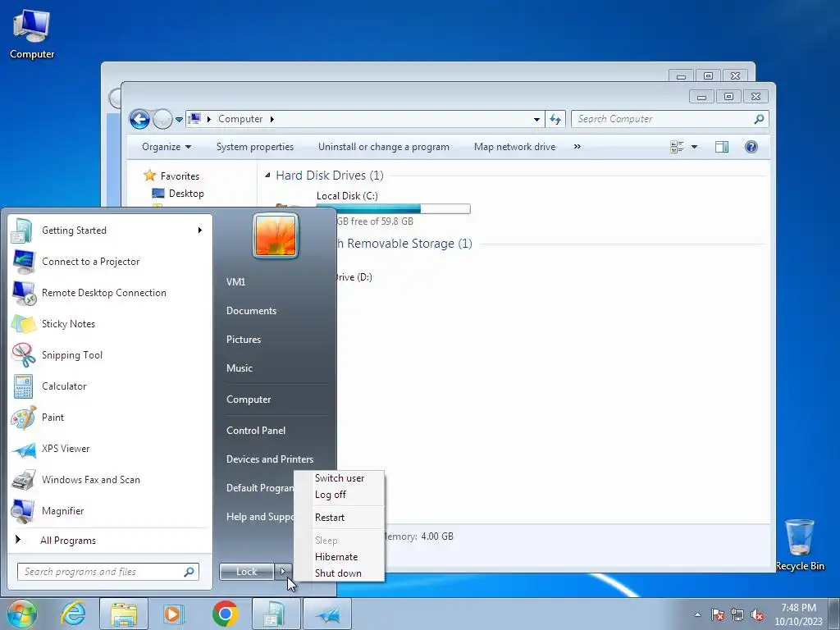The image size is (840, 630).
Task: Expand the Getting Started submenu arrow
Action: coord(200,231)
